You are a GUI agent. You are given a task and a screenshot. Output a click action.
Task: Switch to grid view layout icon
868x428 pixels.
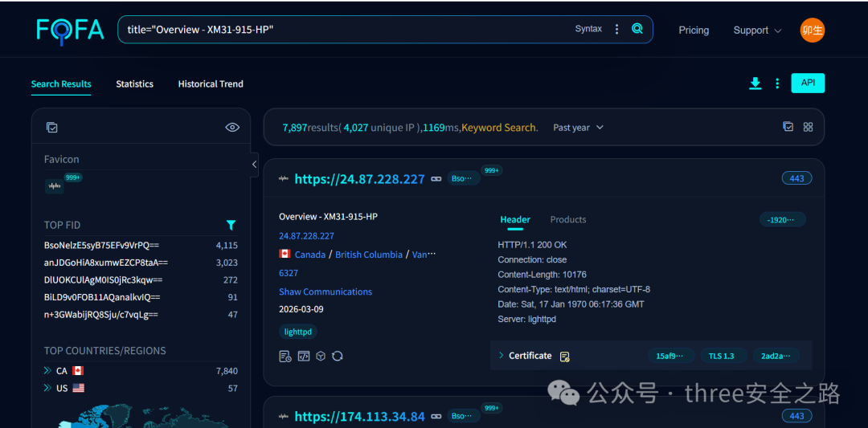(809, 127)
